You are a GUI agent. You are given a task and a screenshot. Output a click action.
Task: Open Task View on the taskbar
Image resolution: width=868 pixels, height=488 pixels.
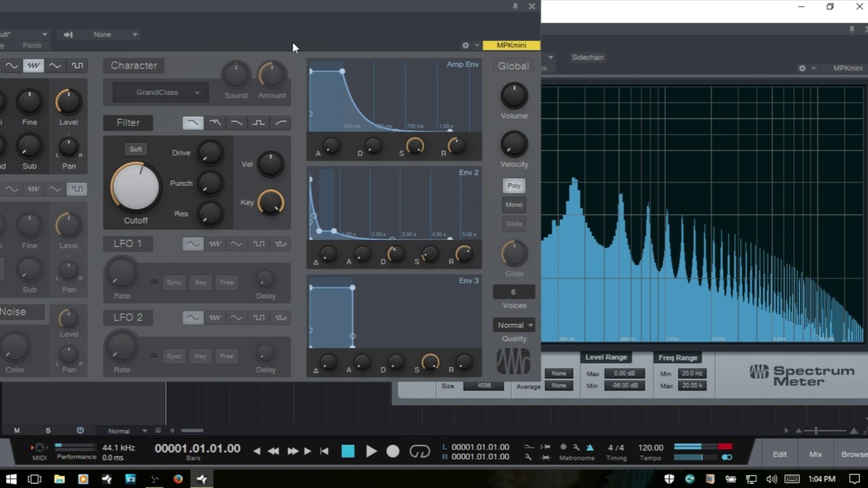point(35,479)
